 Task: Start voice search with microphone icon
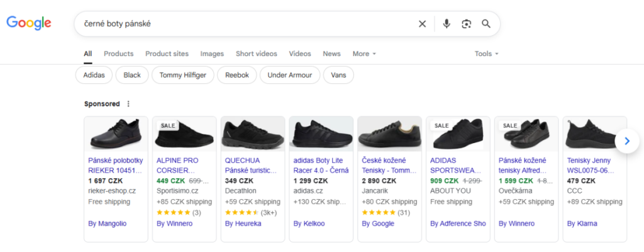coord(447,24)
